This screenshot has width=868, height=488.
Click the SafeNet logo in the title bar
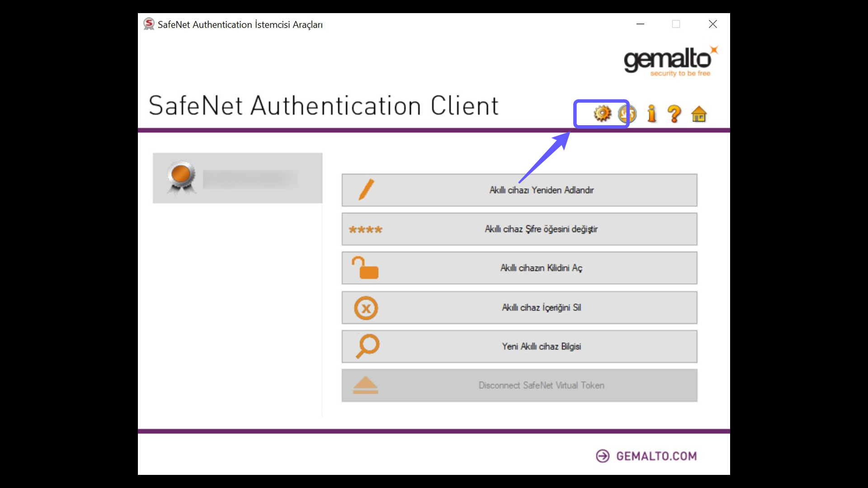click(148, 24)
